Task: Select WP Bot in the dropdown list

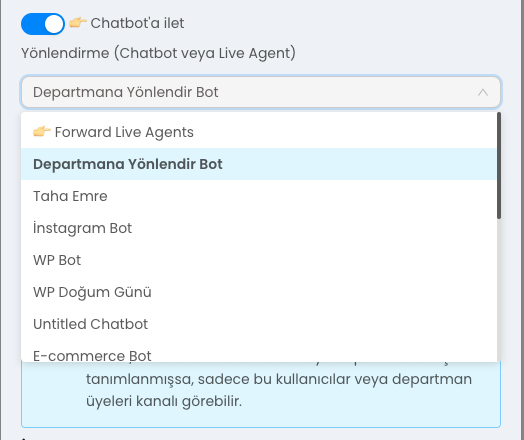Action: [259, 260]
